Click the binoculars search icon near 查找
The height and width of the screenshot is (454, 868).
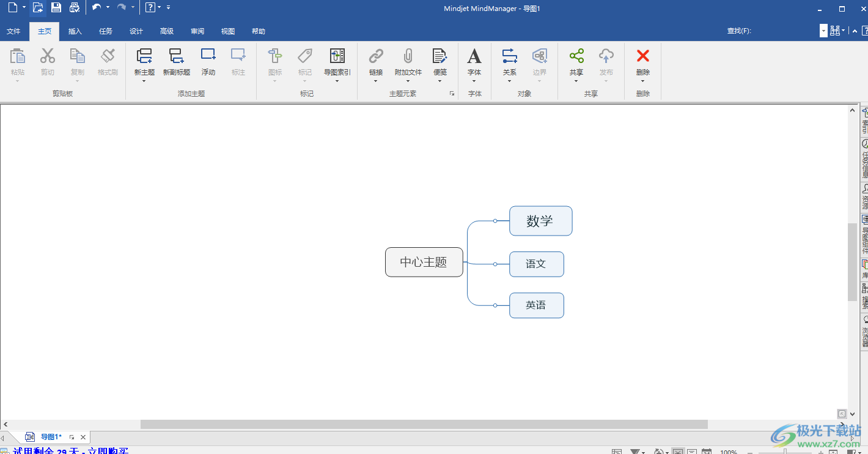click(835, 31)
